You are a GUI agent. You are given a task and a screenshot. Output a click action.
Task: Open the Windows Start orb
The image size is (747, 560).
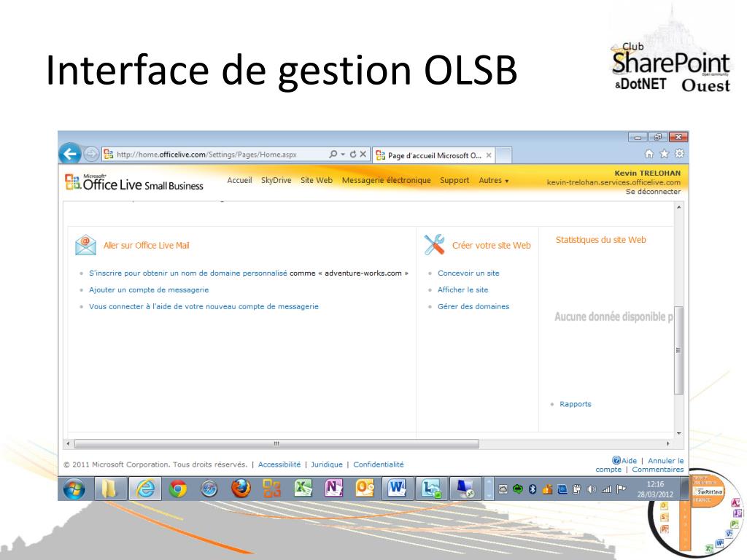coord(75,489)
